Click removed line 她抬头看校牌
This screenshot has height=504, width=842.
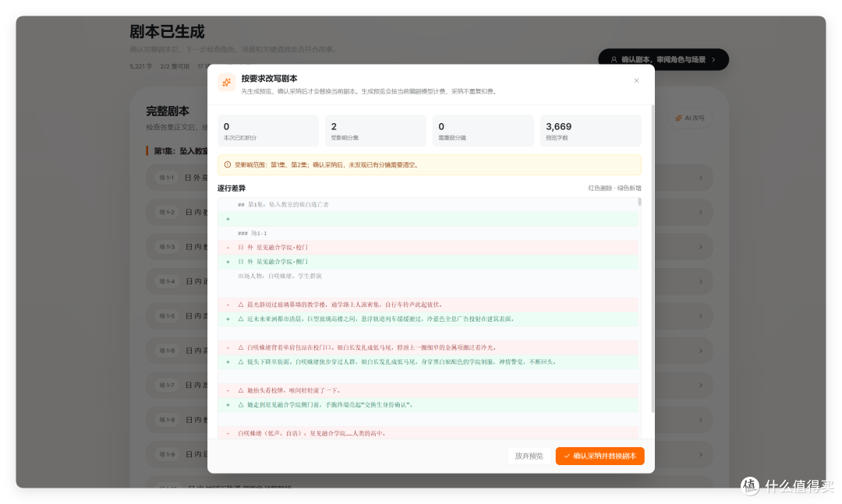click(x=428, y=391)
